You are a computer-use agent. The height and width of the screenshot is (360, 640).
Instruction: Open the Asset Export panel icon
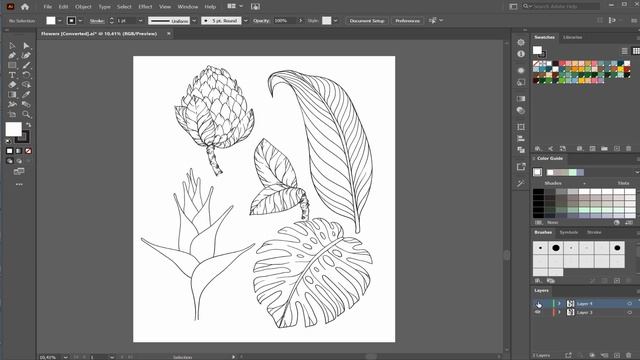pyautogui.click(x=521, y=167)
